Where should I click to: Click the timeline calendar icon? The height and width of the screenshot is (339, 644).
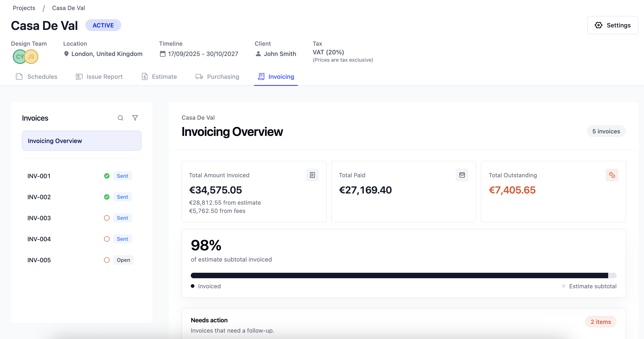click(x=162, y=54)
